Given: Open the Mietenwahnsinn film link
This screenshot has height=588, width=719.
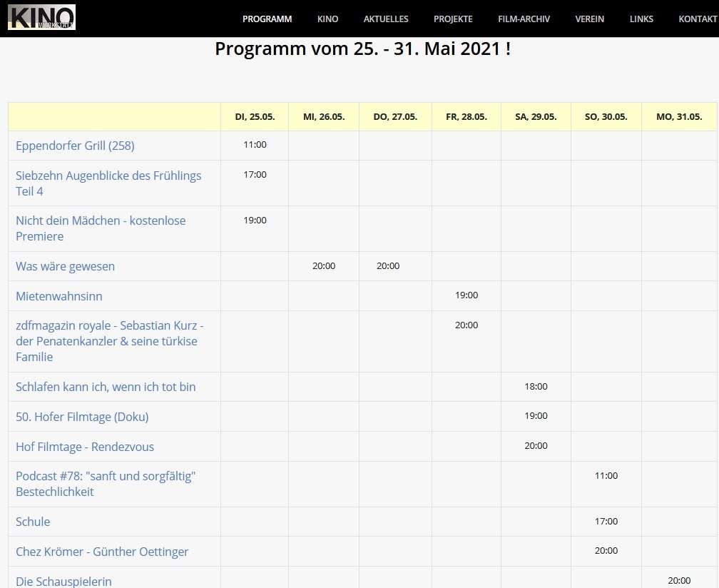Looking at the screenshot, I should tap(58, 296).
